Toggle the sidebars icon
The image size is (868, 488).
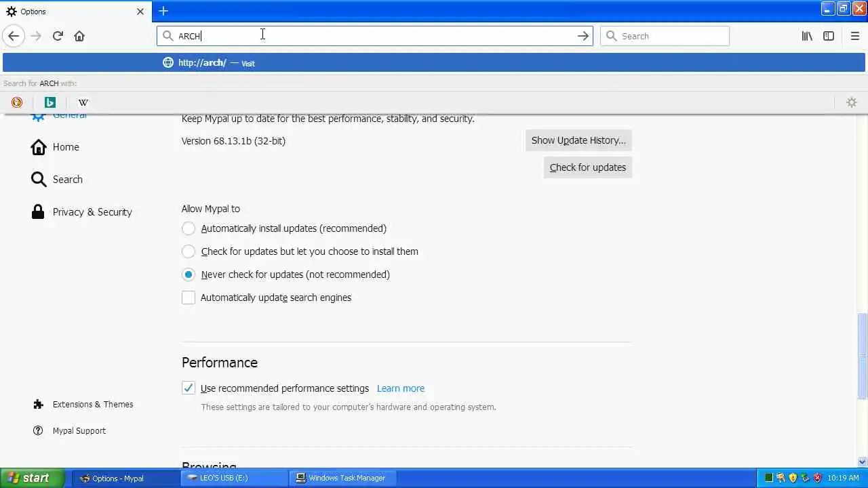click(829, 36)
